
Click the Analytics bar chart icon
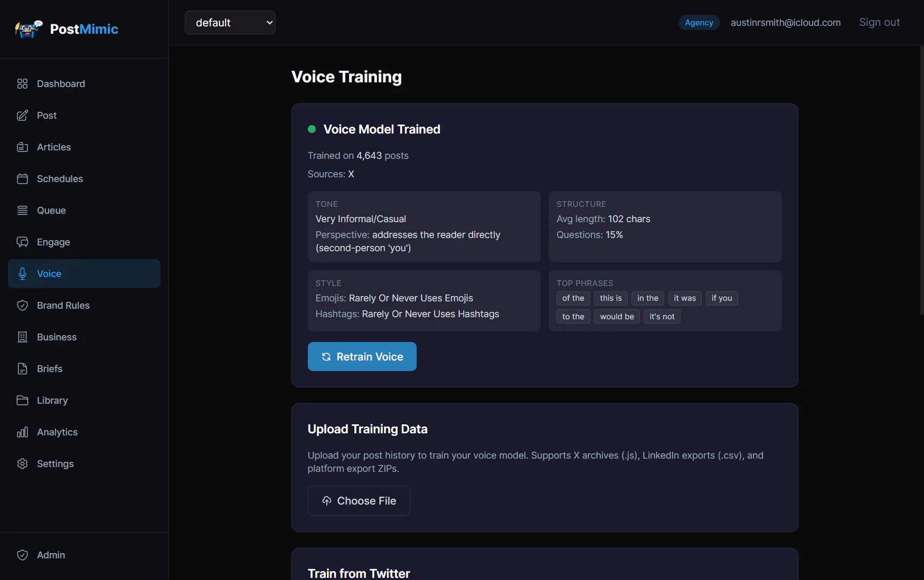point(22,432)
